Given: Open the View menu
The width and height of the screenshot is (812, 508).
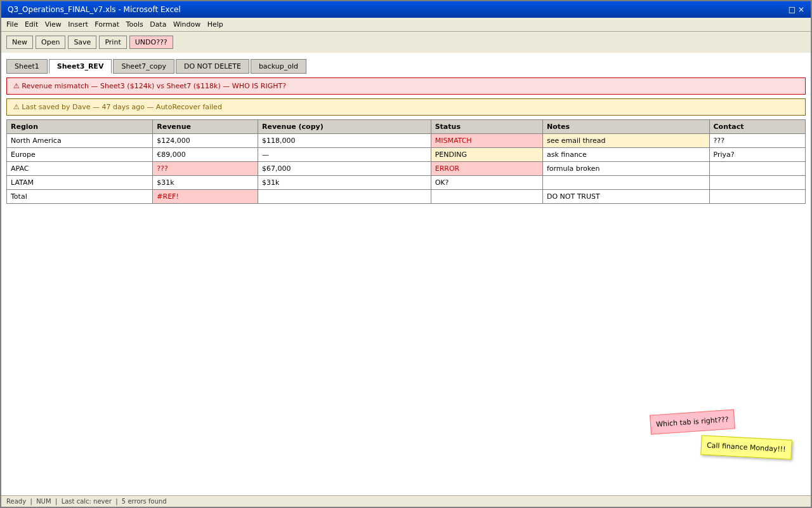Looking at the screenshot, I should 53,25.
